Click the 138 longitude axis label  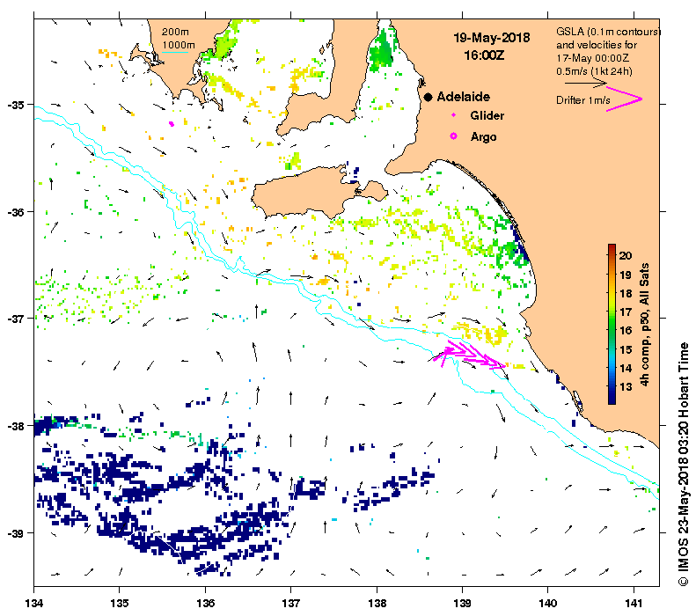(x=377, y=603)
